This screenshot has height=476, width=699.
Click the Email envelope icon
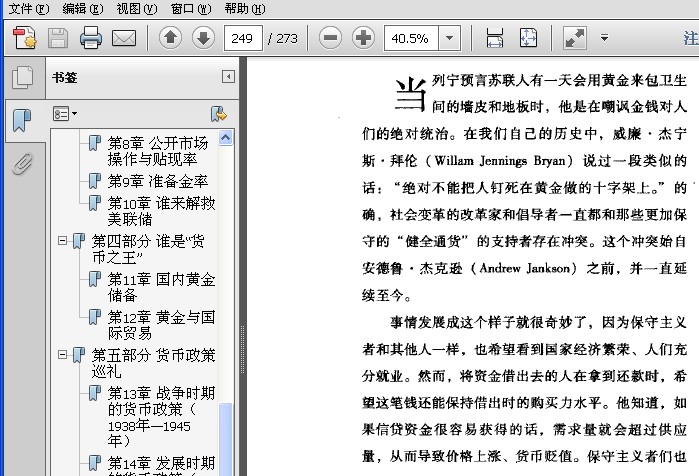[124, 39]
